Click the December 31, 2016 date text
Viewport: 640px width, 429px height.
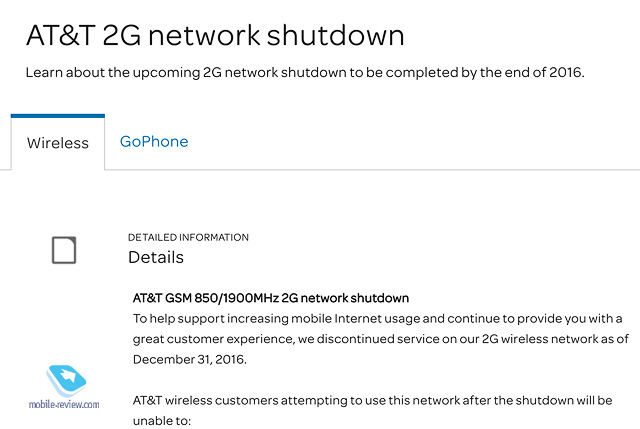190,359
